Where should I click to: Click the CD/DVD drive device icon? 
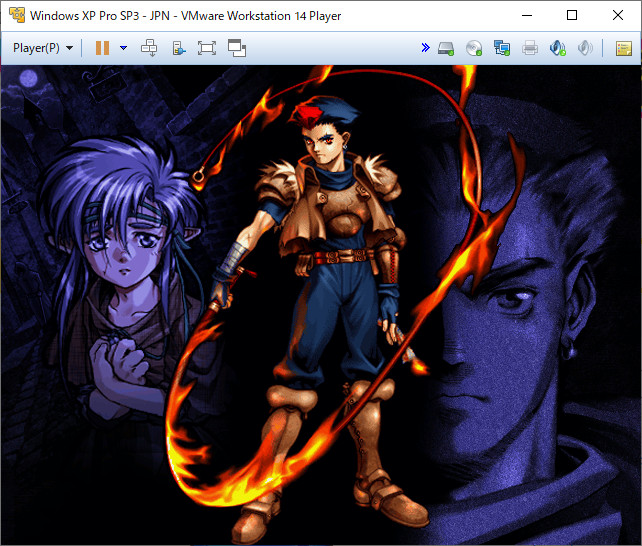474,48
